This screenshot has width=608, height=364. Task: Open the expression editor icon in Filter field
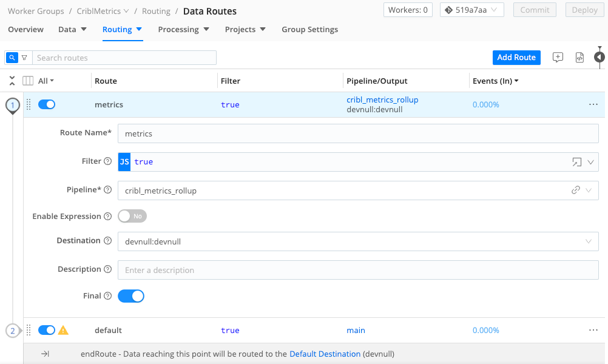tap(577, 162)
